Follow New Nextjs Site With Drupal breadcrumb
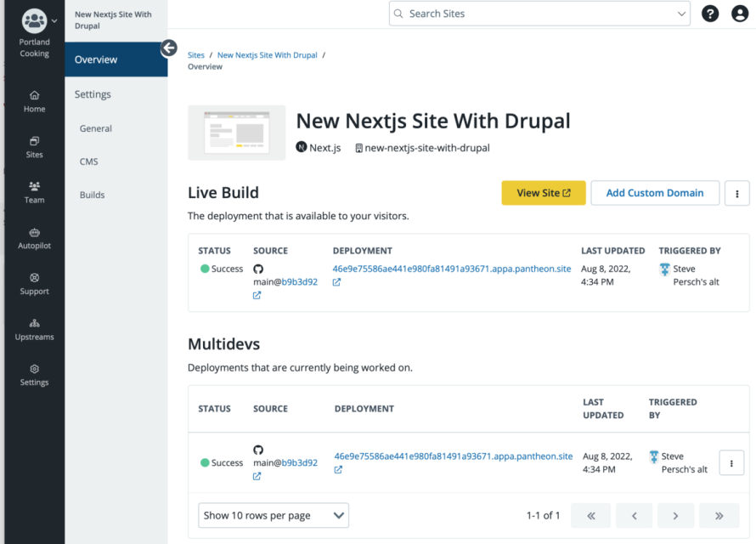Image resolution: width=756 pixels, height=544 pixels. (x=267, y=55)
